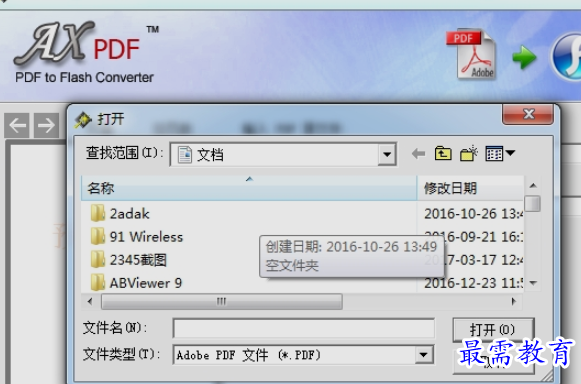Click the 2adak folder icon
This screenshot has width=581, height=384.
(97, 213)
